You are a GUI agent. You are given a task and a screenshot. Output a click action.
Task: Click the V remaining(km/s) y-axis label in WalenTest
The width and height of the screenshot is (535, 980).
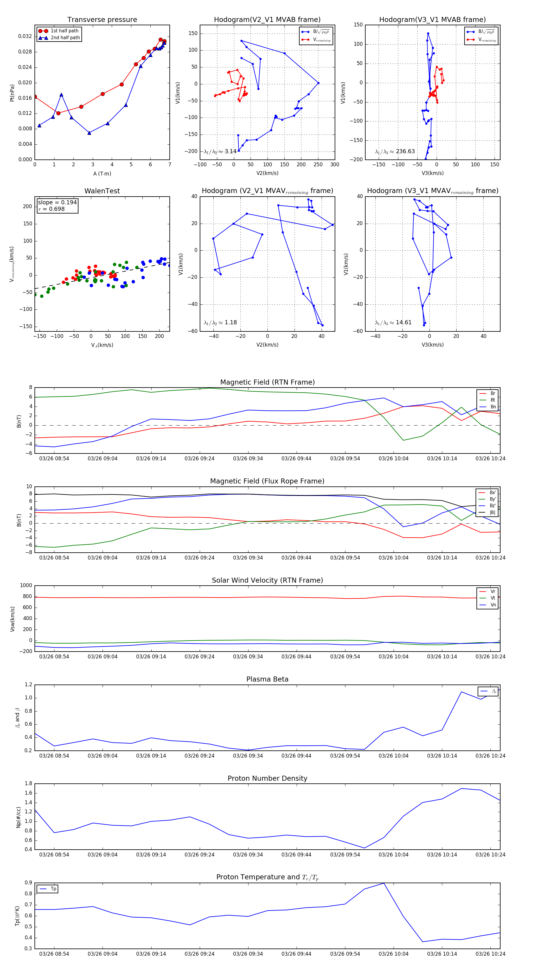[x=12, y=264]
